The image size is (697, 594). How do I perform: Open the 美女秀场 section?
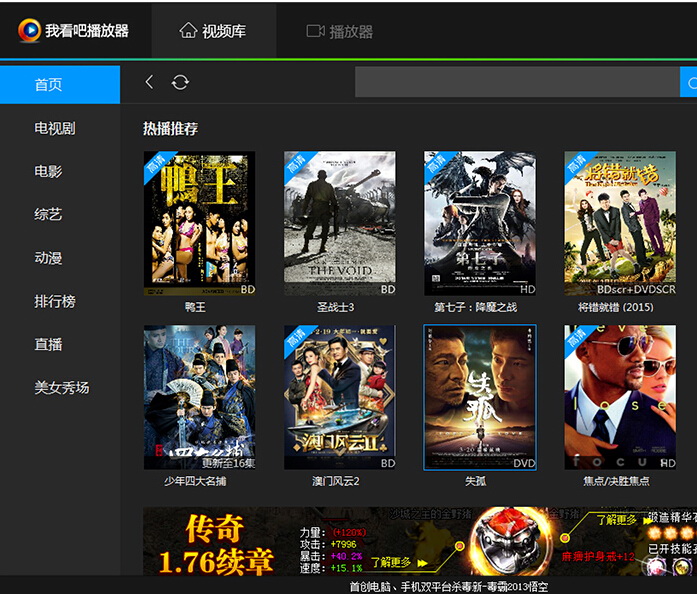(62, 387)
